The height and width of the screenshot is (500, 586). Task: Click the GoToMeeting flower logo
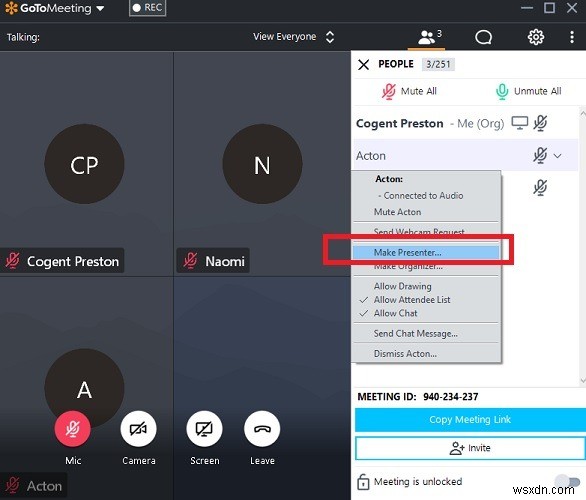pos(11,8)
